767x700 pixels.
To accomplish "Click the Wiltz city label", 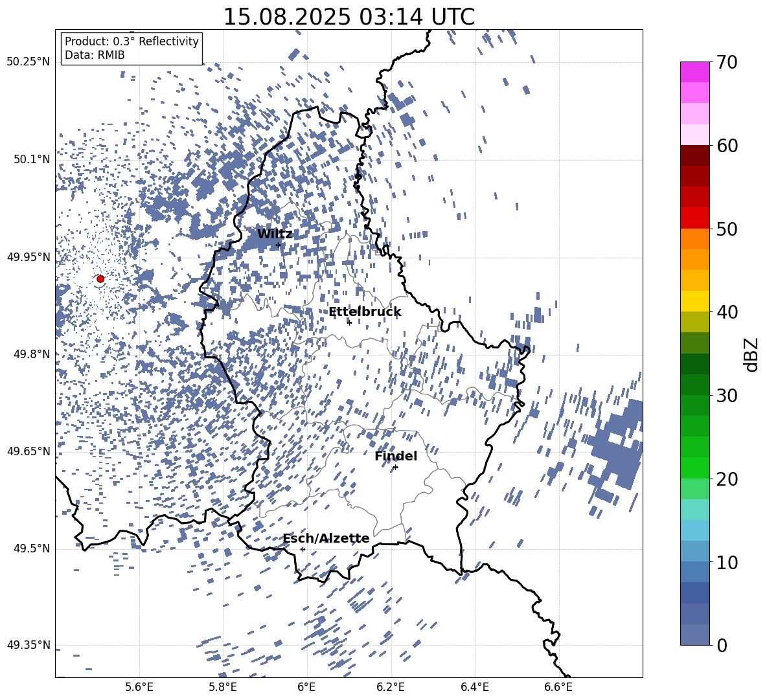I will point(275,234).
